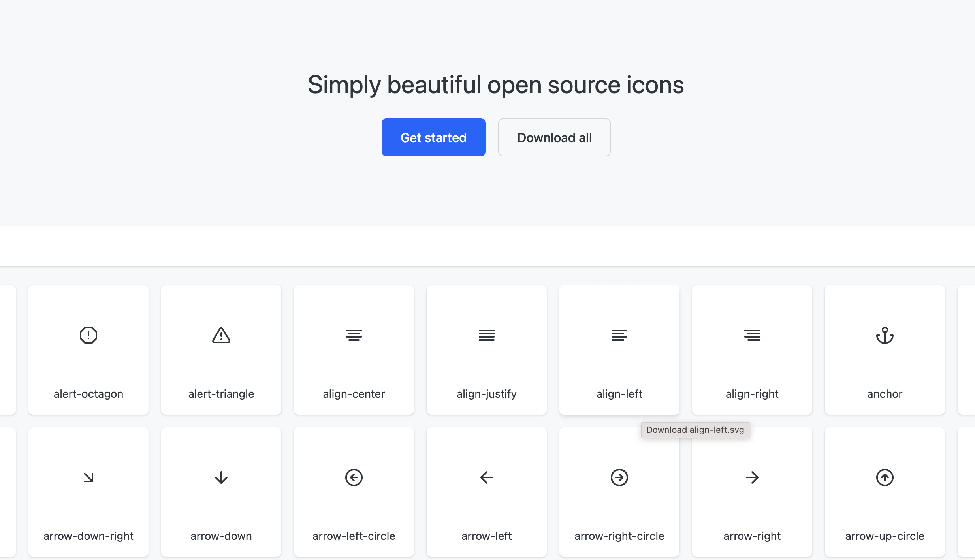Choose the align-right icon
The width and height of the screenshot is (975, 560).
pos(752,335)
